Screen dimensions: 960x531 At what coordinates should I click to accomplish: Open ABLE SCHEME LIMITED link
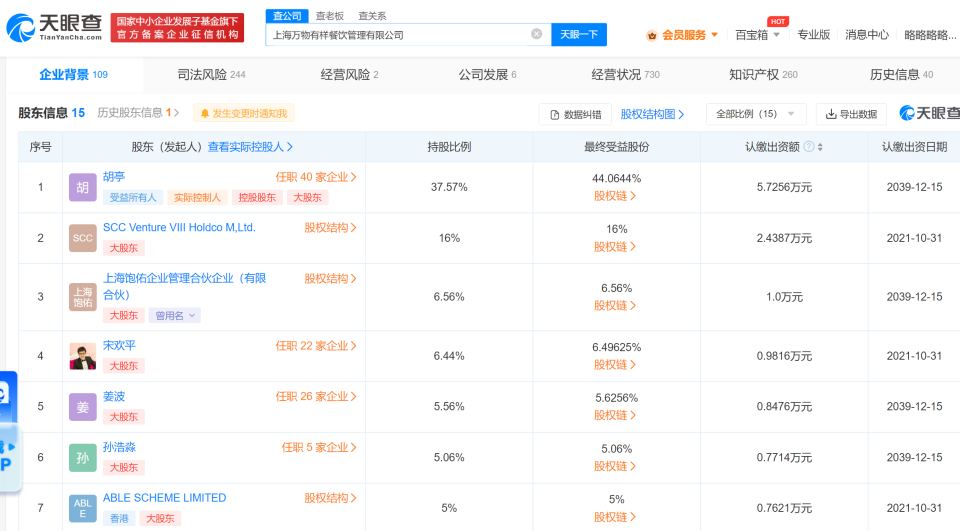[164, 498]
